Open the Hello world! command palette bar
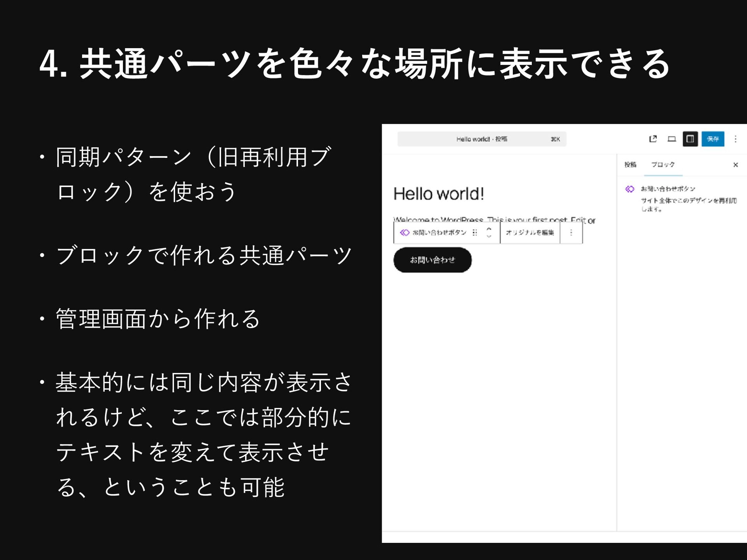Screen dimensions: 747x560 click(x=482, y=139)
